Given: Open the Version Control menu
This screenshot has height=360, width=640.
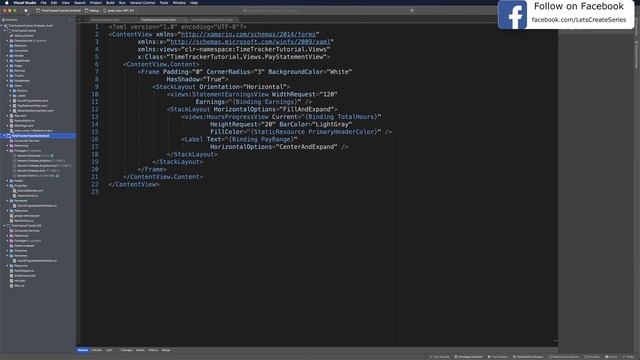Looking at the screenshot, I should click(142, 2).
